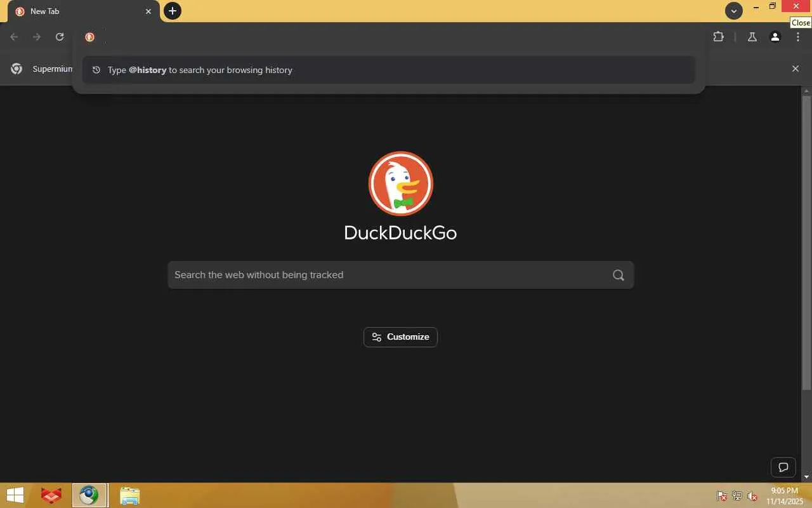Open the red app on the taskbar
This screenshot has height=508, width=812.
(x=51, y=495)
